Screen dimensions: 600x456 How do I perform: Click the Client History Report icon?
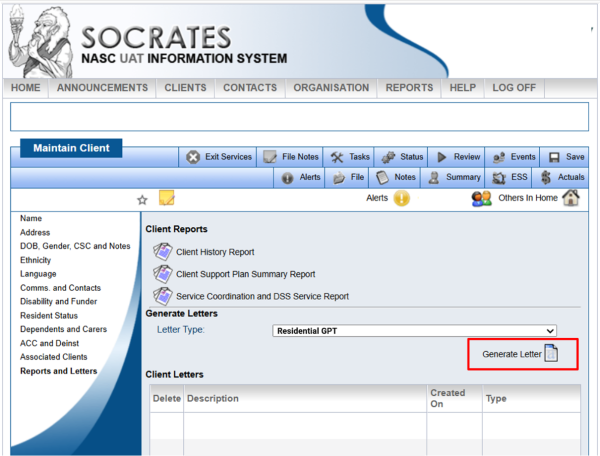[x=163, y=252]
